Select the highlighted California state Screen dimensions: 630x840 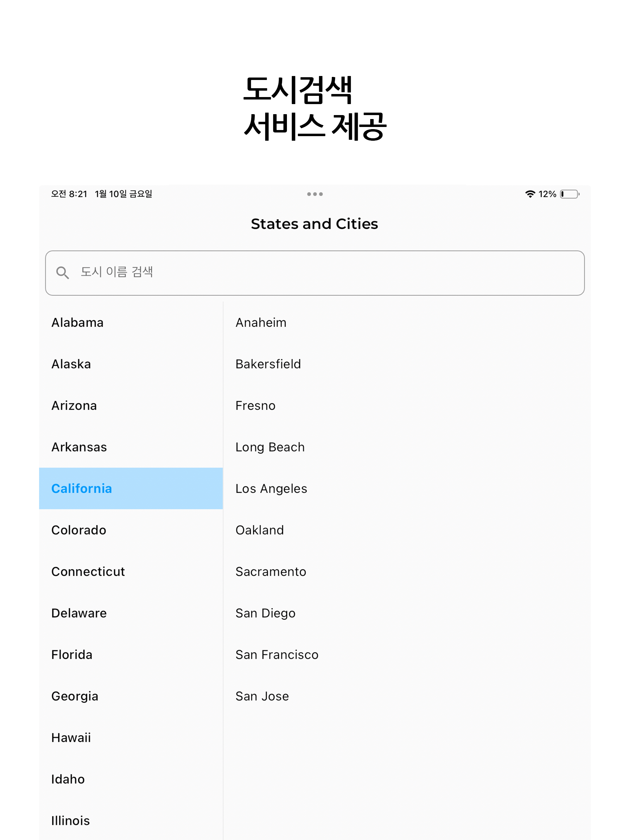131,488
